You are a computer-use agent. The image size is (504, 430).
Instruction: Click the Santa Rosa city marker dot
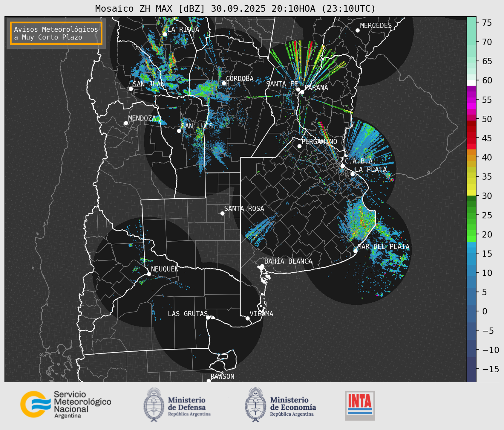[222, 213]
